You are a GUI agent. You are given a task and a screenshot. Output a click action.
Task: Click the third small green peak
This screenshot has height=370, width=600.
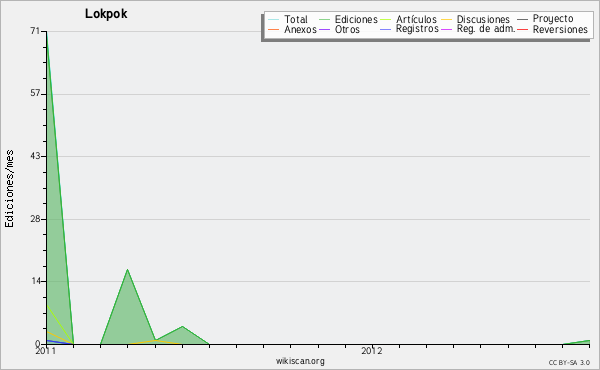183,326
